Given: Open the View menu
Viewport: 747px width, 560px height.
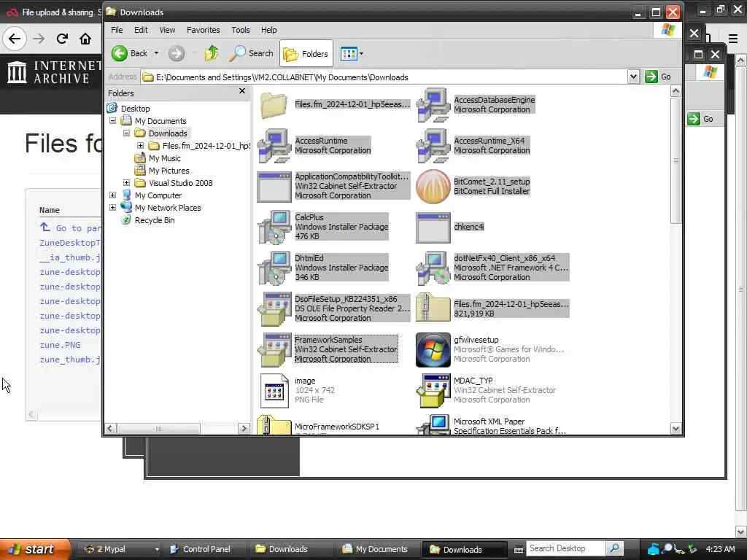Looking at the screenshot, I should pyautogui.click(x=167, y=30).
